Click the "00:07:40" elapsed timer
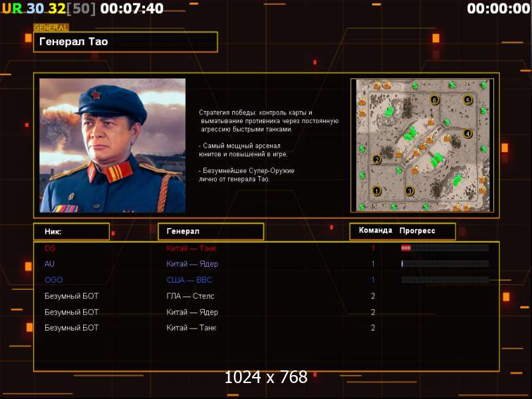The height and width of the screenshot is (399, 532). point(132,9)
